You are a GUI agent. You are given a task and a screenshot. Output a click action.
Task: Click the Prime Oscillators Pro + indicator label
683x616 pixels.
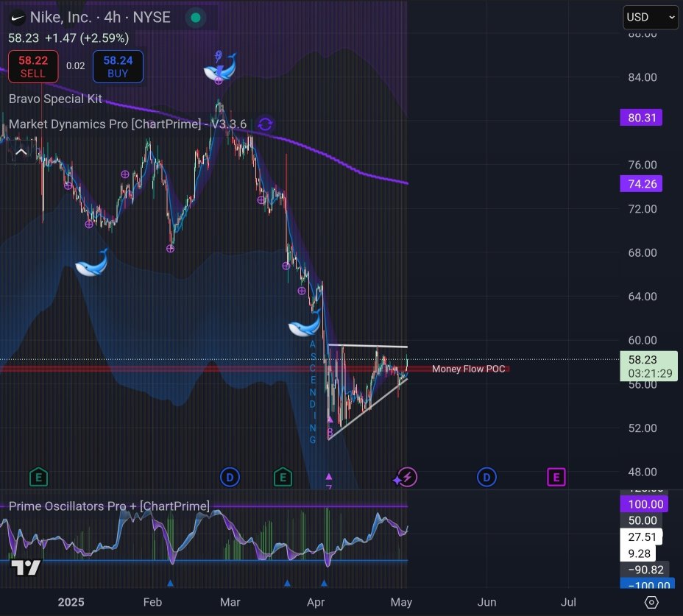109,506
